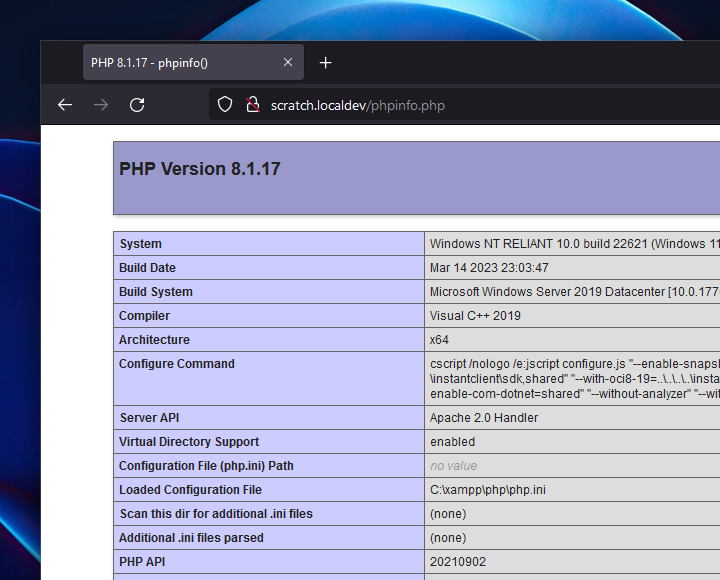Select the Visual C++ 2019 value
The image size is (720, 580).
pyautogui.click(x=475, y=315)
